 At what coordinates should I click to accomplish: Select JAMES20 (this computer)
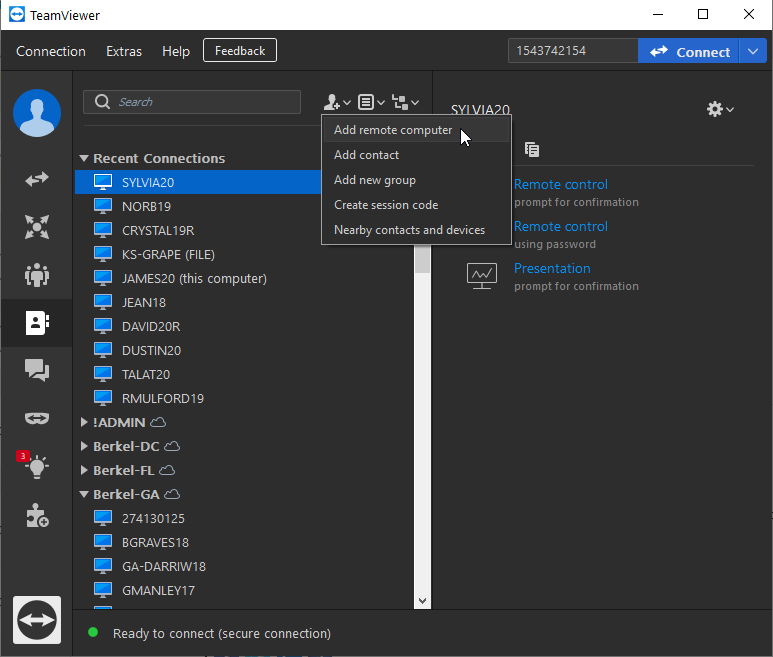tap(246, 278)
